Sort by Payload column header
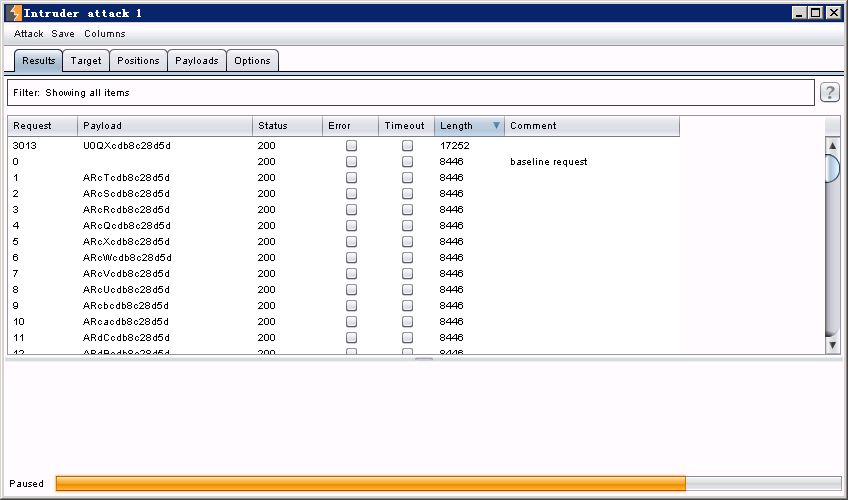The image size is (848, 500). tap(165, 126)
